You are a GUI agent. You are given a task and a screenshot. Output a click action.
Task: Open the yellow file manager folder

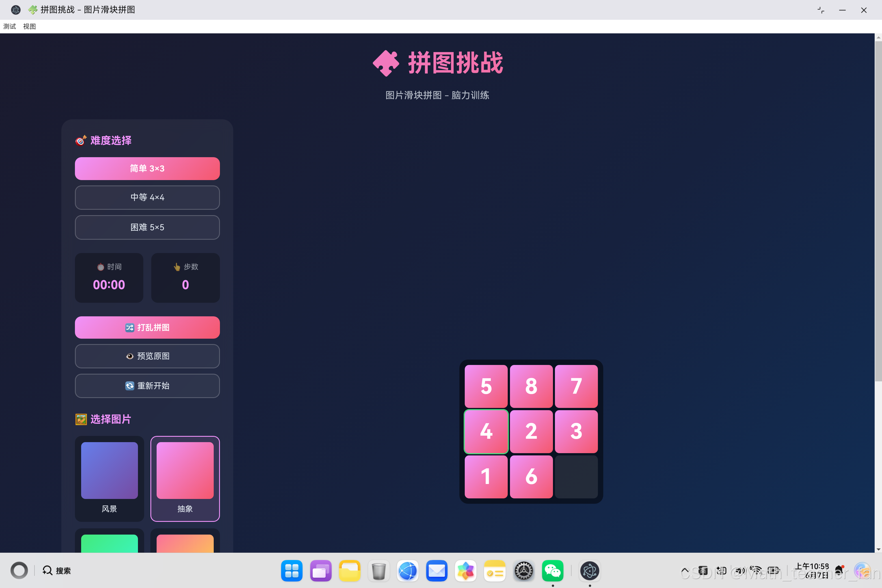click(349, 571)
